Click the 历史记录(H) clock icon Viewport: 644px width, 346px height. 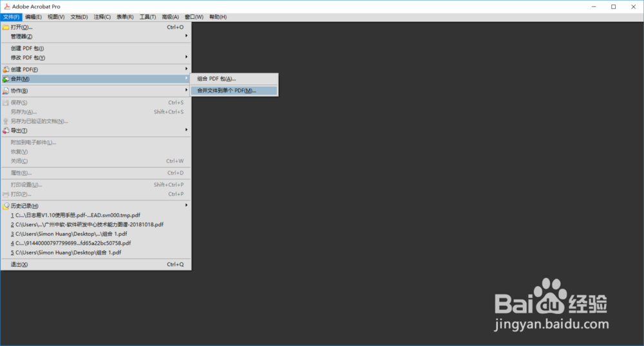[x=6, y=206]
